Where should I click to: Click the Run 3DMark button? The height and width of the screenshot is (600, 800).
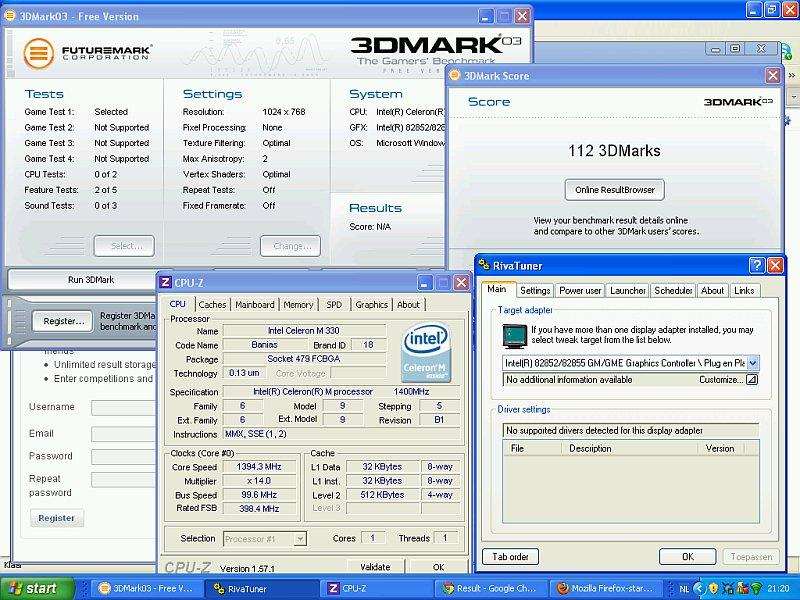91,280
